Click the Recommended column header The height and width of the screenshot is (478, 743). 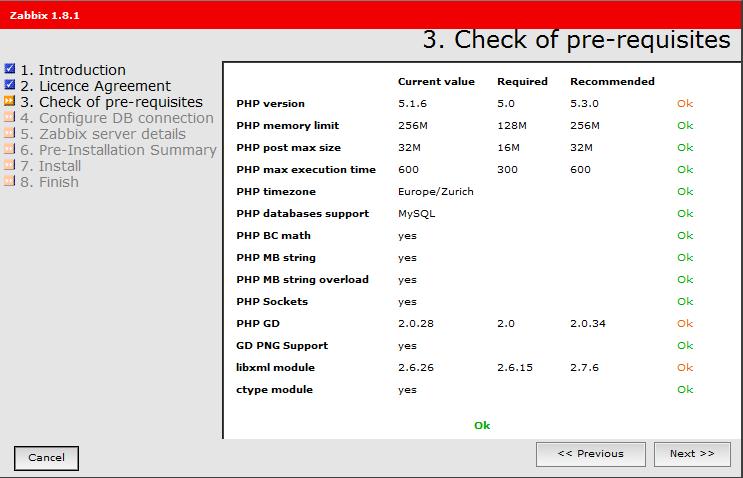(612, 81)
